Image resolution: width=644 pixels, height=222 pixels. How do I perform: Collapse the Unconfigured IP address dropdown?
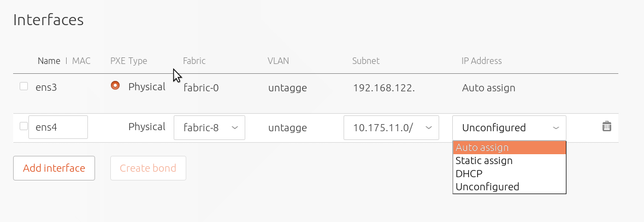509,127
